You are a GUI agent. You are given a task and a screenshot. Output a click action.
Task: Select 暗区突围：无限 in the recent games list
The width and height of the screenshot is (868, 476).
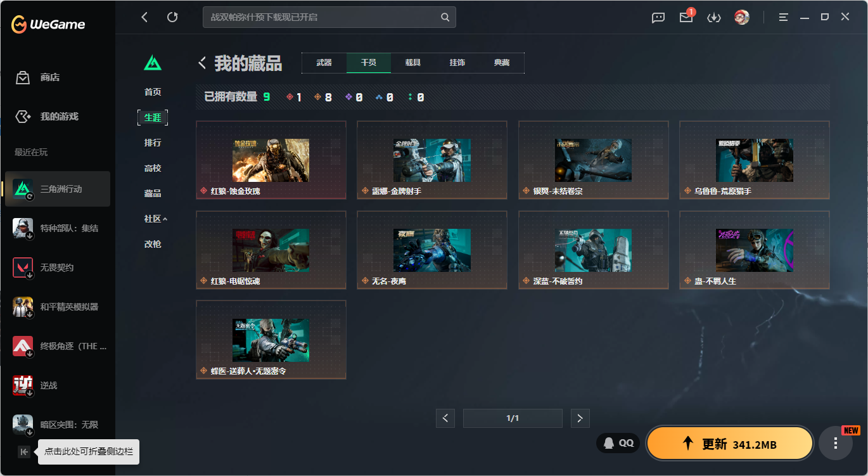[58, 425]
